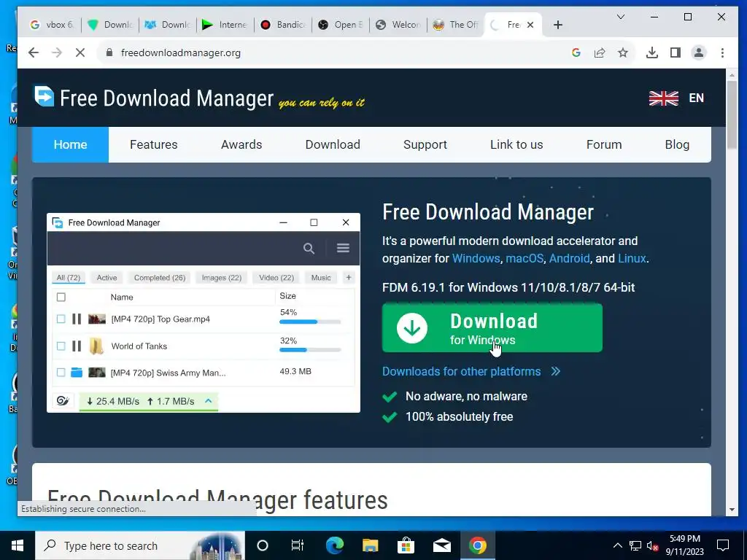Toggle the Chrome side panel icon

(x=675, y=52)
